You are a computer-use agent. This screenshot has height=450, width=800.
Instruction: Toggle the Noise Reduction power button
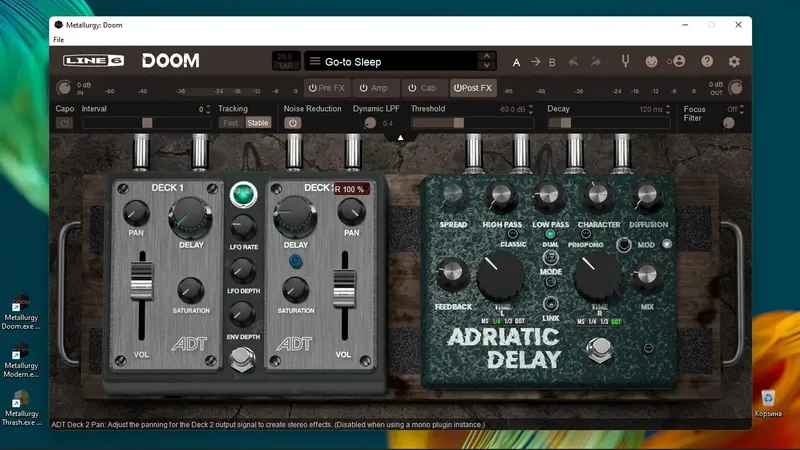click(x=292, y=123)
